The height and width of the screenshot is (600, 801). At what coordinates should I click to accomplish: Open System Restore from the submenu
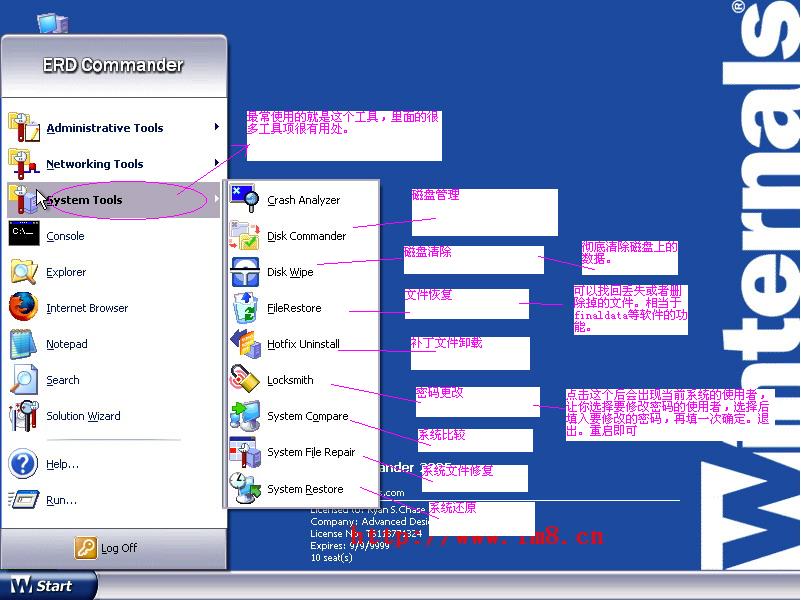tap(303, 489)
